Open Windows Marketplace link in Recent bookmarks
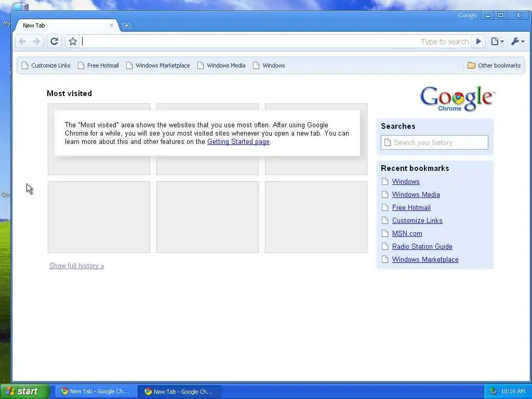 (x=425, y=260)
